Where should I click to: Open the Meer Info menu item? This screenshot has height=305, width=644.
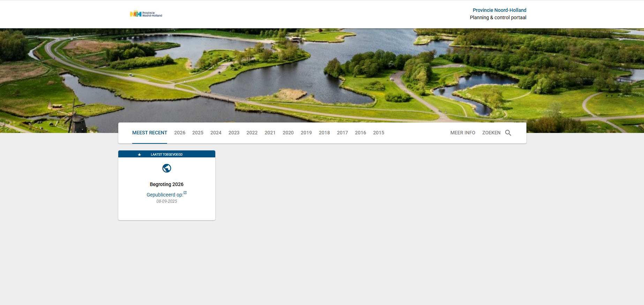click(463, 133)
